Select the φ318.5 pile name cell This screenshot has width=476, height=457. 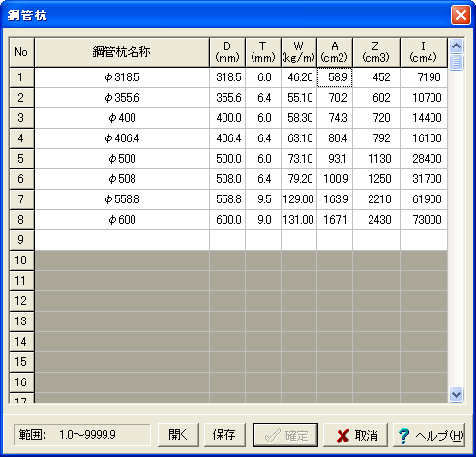[122, 77]
